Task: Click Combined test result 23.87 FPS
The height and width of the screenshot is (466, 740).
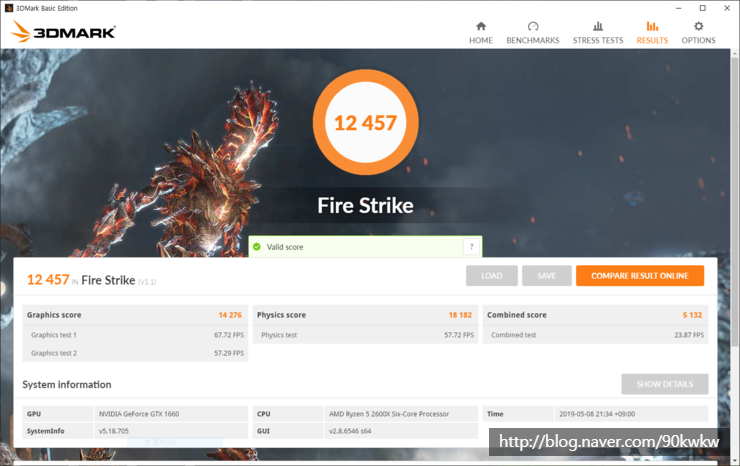Action: 689,335
